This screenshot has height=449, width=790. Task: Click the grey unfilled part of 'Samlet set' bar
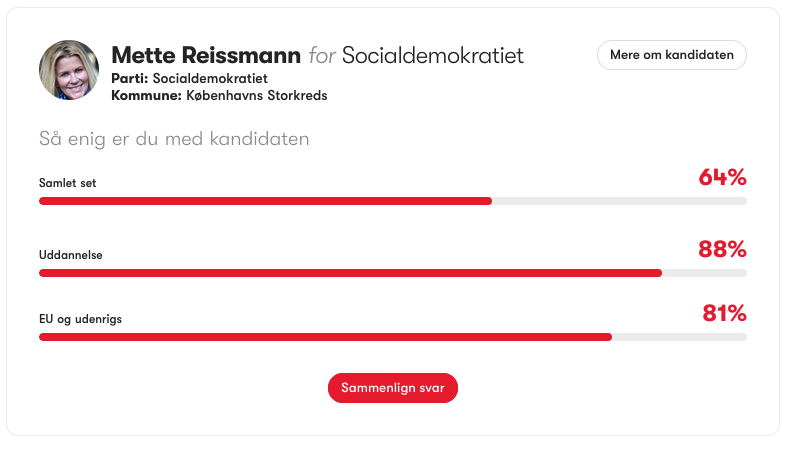[x=620, y=201]
